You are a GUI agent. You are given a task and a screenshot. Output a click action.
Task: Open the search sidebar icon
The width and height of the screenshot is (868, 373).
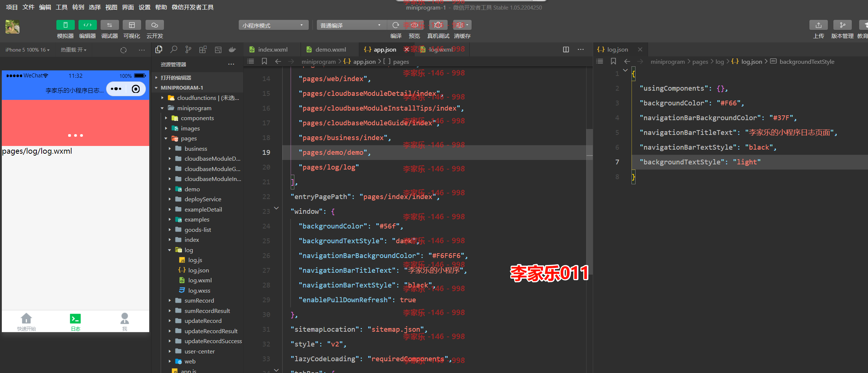click(x=174, y=49)
